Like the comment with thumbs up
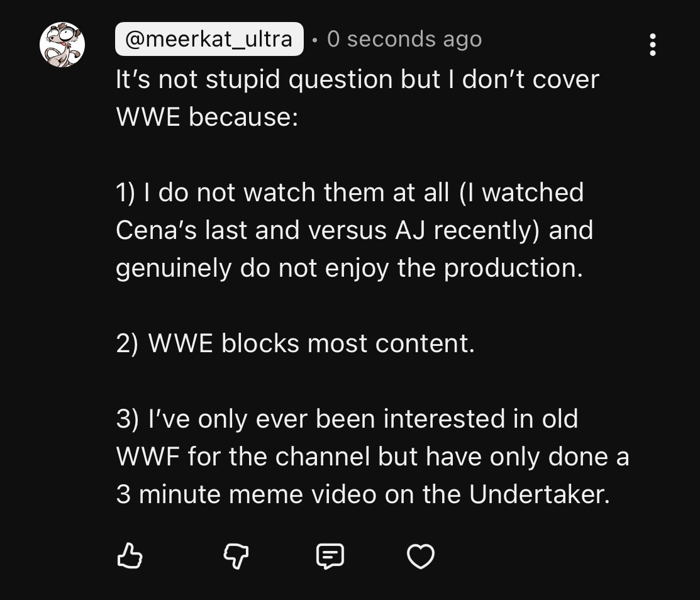Viewport: 700px width, 600px height. tap(130, 556)
